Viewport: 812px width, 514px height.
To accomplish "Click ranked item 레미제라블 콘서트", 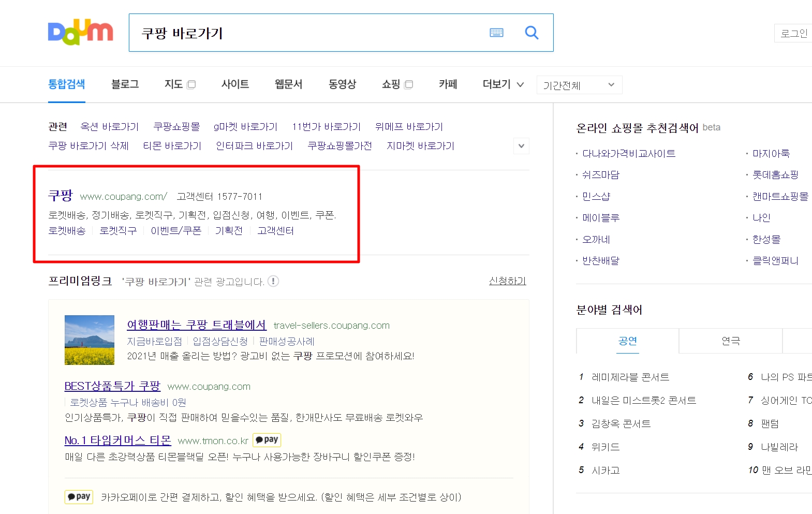I will point(630,377).
